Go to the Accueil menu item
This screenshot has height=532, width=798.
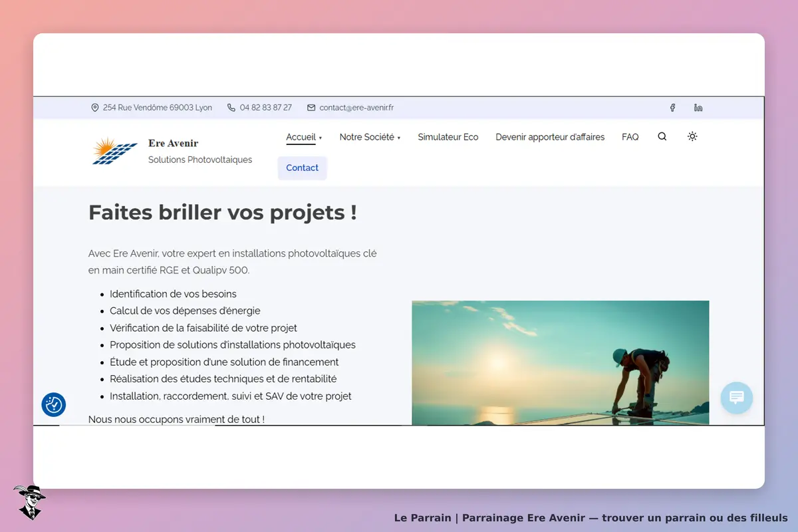click(x=301, y=137)
